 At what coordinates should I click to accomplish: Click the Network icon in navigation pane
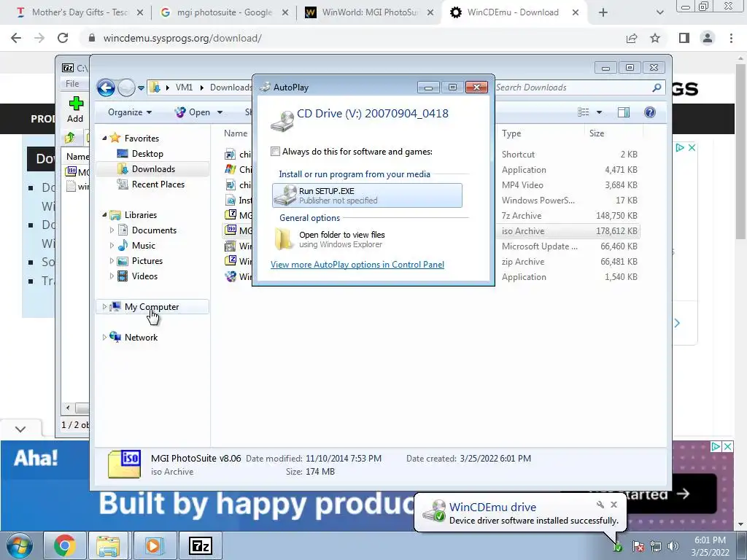115,337
